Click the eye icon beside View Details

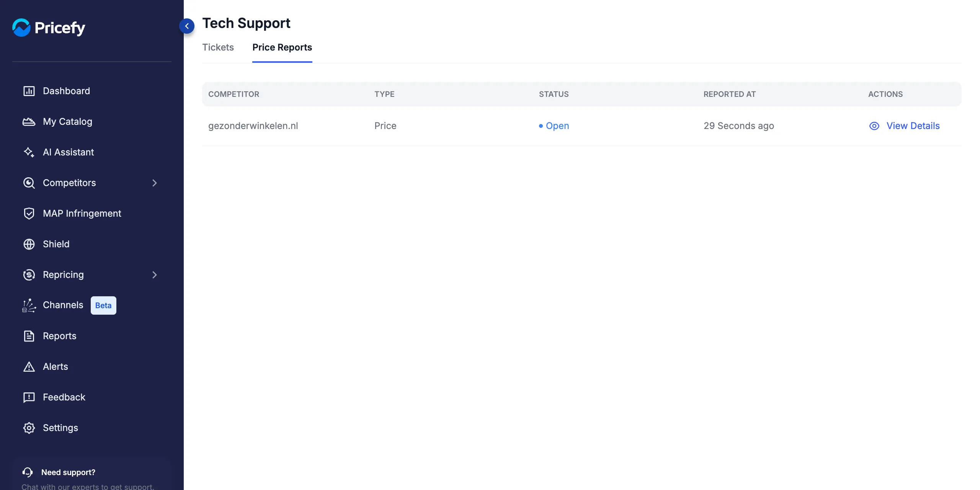(x=874, y=126)
